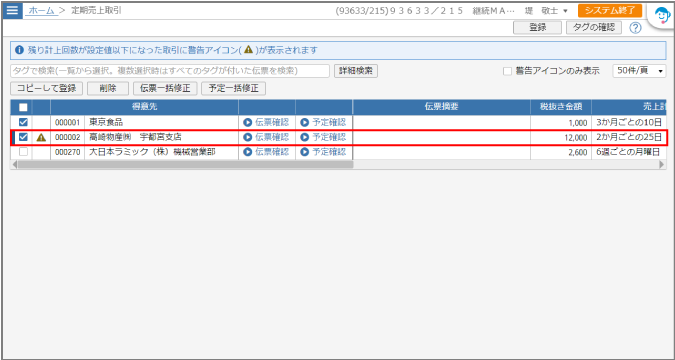Open 伝票確認 for 東京食品
Screen dimensions: 675x360
click(x=266, y=122)
